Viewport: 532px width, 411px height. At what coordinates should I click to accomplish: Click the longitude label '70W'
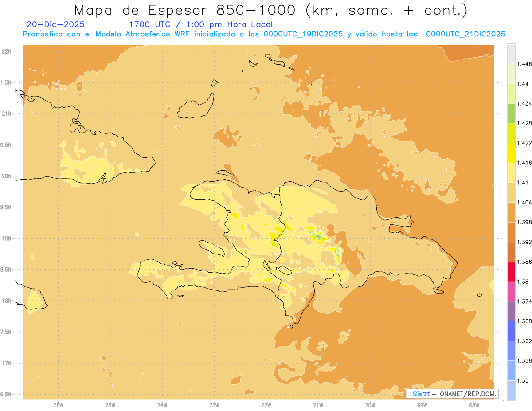click(370, 405)
